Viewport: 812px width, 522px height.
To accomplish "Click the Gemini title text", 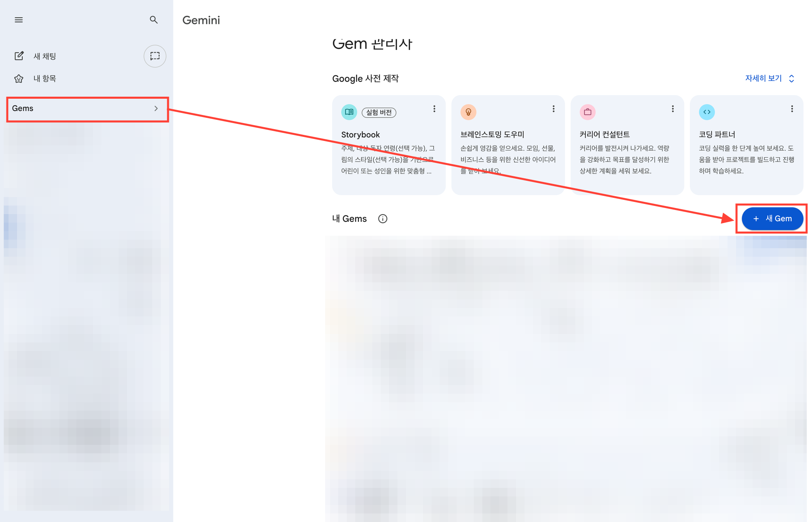I will point(201,20).
